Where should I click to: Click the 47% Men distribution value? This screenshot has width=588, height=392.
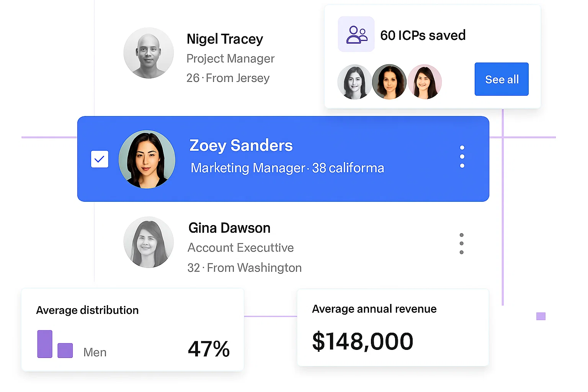209,349
